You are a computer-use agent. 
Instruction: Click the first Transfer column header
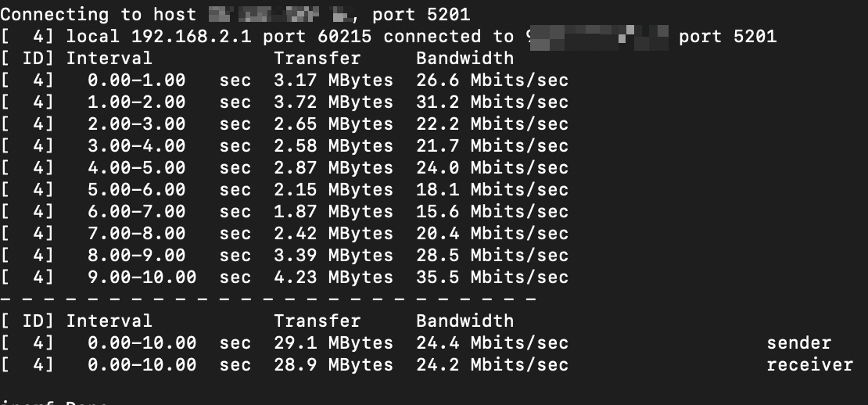tap(317, 58)
